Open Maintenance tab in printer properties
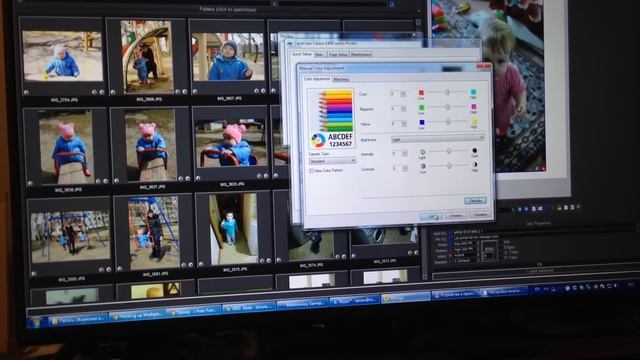Screen dimensions: 640x360 (x=361, y=54)
